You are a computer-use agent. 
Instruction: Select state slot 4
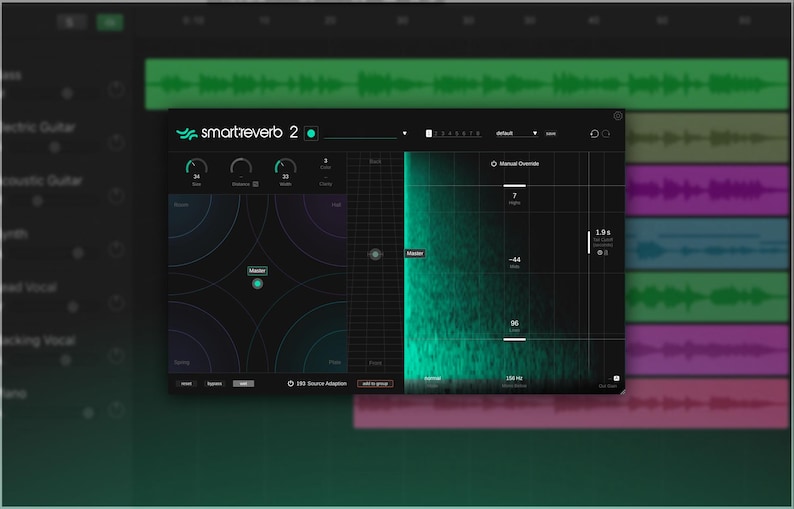coord(449,134)
